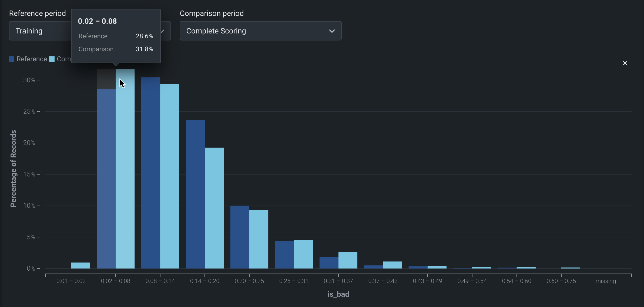Click the 0.25 – 0.31 comparison bar
This screenshot has height=307, width=644.
[x=303, y=254]
